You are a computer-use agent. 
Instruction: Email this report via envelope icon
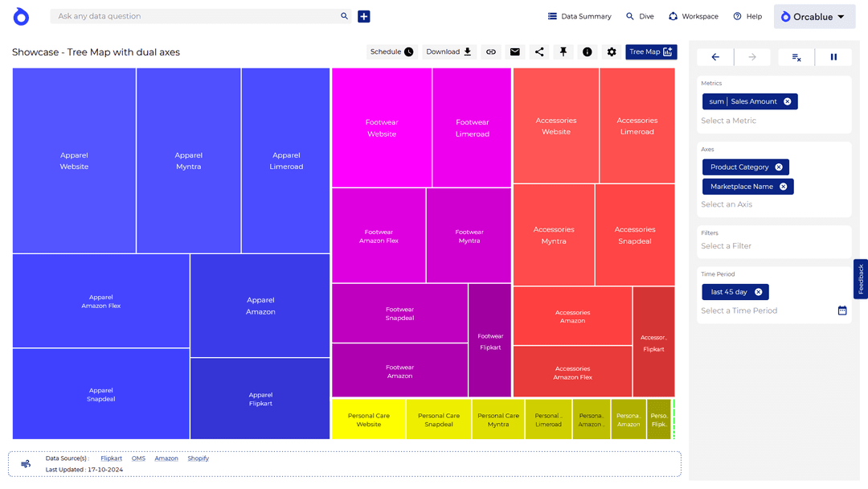pyautogui.click(x=515, y=51)
